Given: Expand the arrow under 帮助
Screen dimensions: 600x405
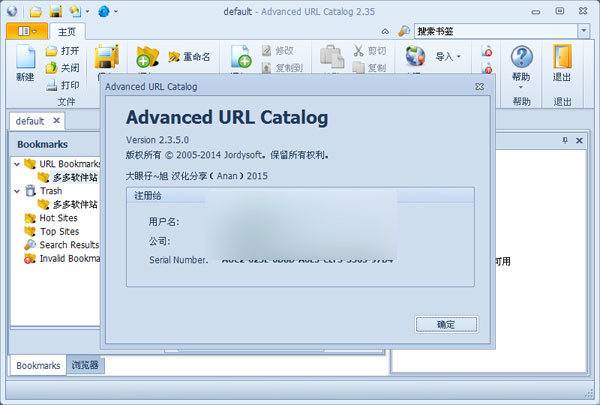Looking at the screenshot, I should pos(521,87).
